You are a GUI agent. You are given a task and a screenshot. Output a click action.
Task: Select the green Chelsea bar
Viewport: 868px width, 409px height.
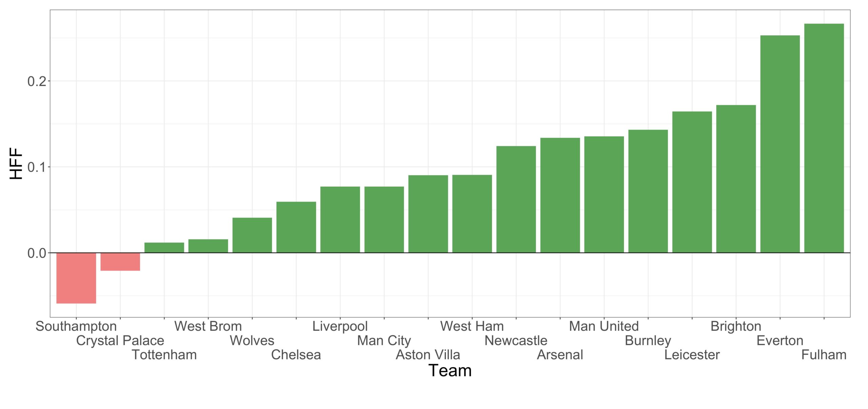(296, 227)
